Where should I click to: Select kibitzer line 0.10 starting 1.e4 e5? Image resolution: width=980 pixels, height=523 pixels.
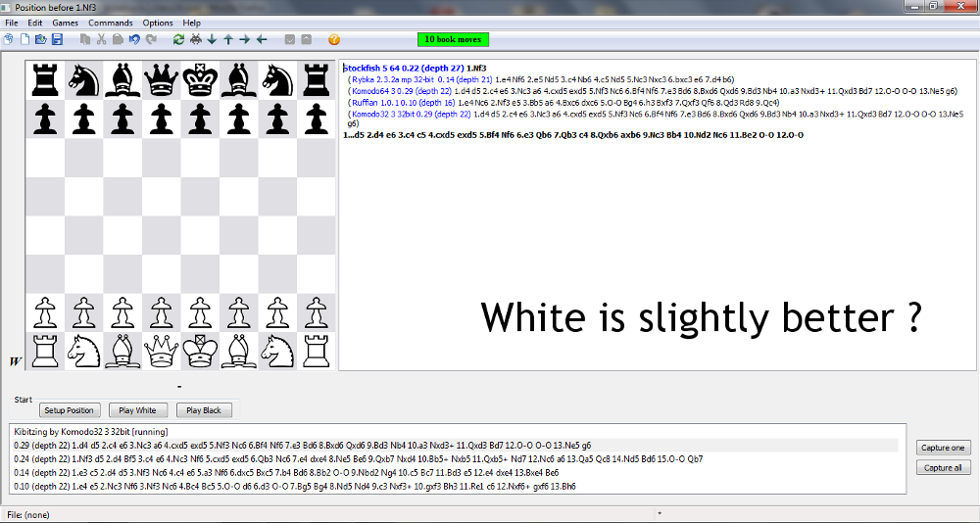(x=294, y=487)
